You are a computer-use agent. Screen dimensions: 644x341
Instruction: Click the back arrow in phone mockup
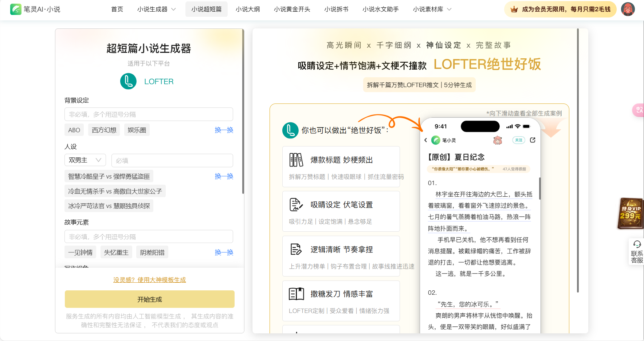pos(425,140)
